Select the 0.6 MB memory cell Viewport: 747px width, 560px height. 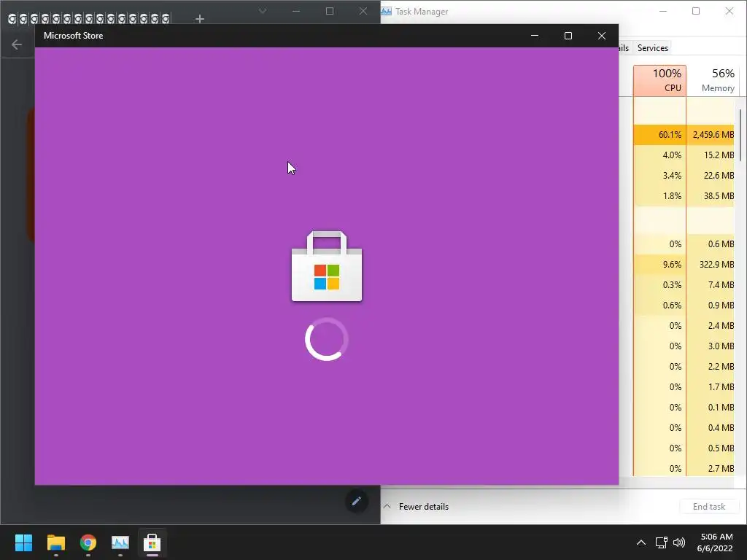pyautogui.click(x=711, y=244)
